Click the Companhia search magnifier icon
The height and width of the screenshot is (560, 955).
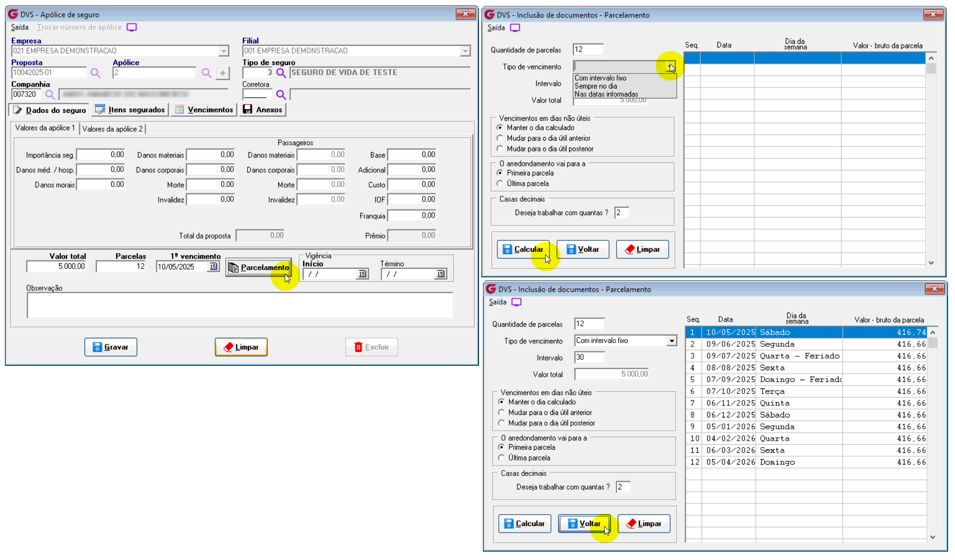point(50,94)
